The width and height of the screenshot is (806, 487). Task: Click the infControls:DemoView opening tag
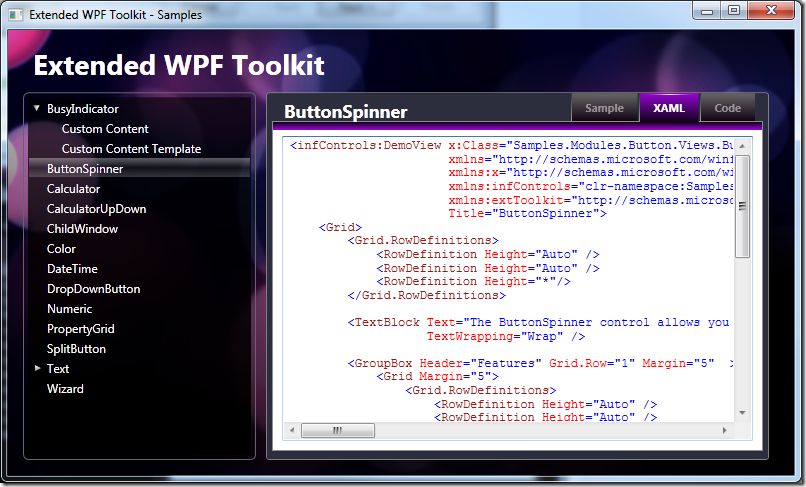[x=365, y=146]
